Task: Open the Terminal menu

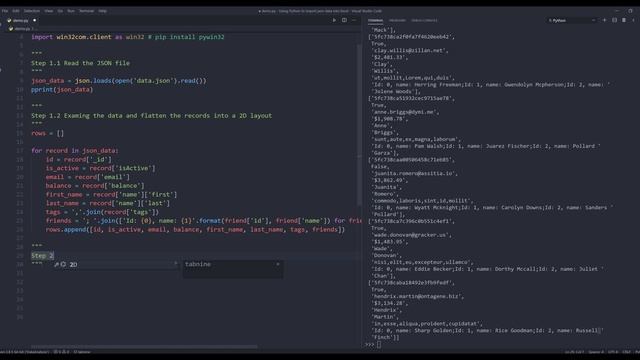Action: pos(87,11)
